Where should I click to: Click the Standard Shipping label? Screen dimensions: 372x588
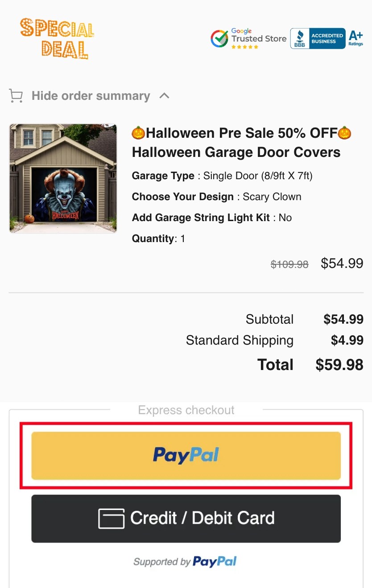tap(240, 340)
